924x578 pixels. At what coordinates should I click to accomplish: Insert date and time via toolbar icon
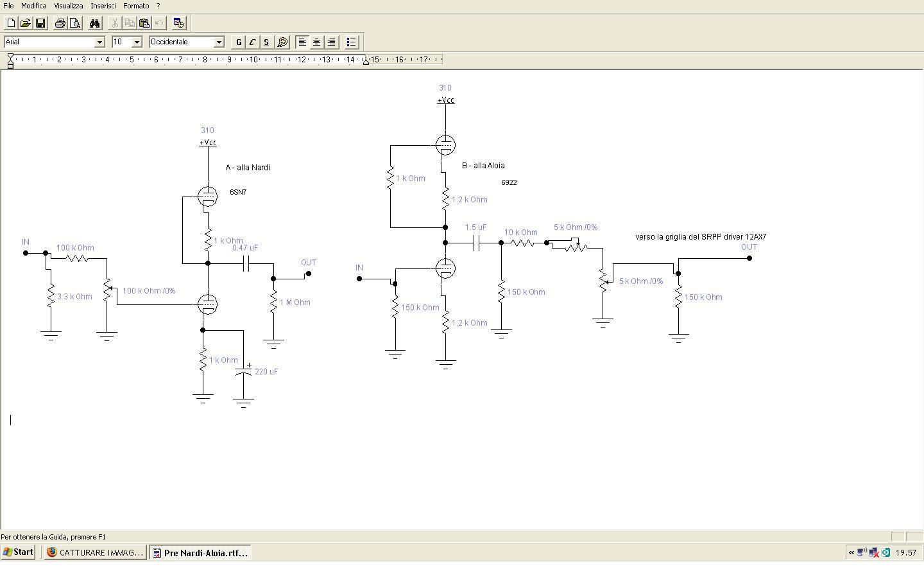179,23
